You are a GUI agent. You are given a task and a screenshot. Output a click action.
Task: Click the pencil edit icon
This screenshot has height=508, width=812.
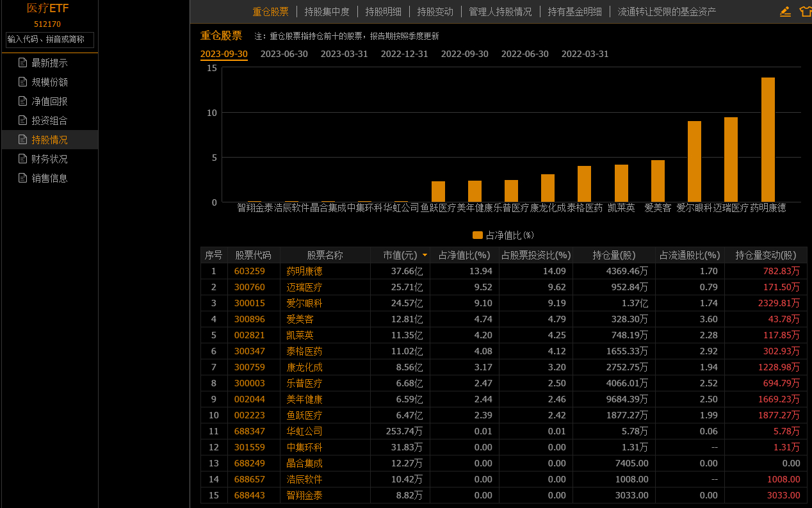coord(785,12)
